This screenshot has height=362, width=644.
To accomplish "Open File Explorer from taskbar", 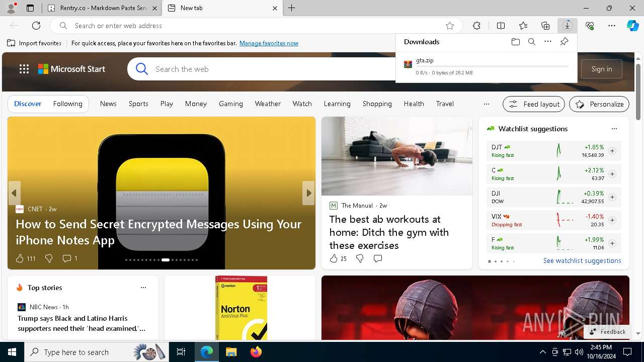I will pos(231,352).
